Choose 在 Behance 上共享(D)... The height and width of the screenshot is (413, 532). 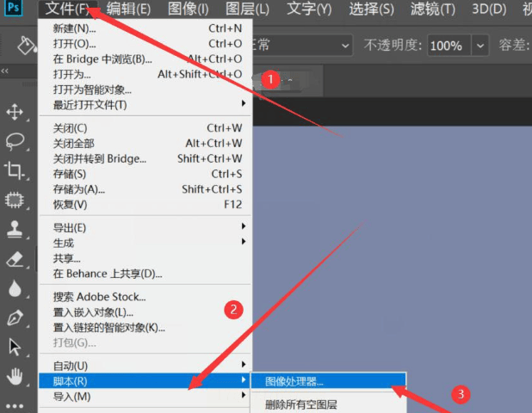pos(145,274)
